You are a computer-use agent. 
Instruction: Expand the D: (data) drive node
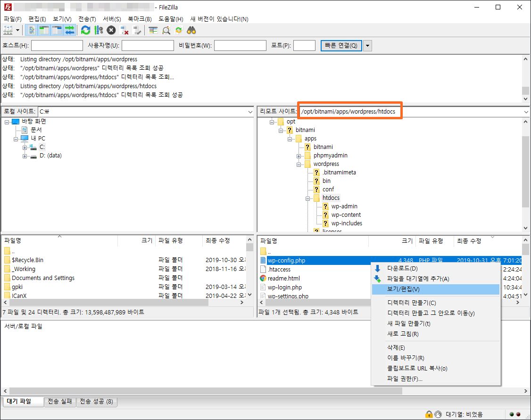25,156
